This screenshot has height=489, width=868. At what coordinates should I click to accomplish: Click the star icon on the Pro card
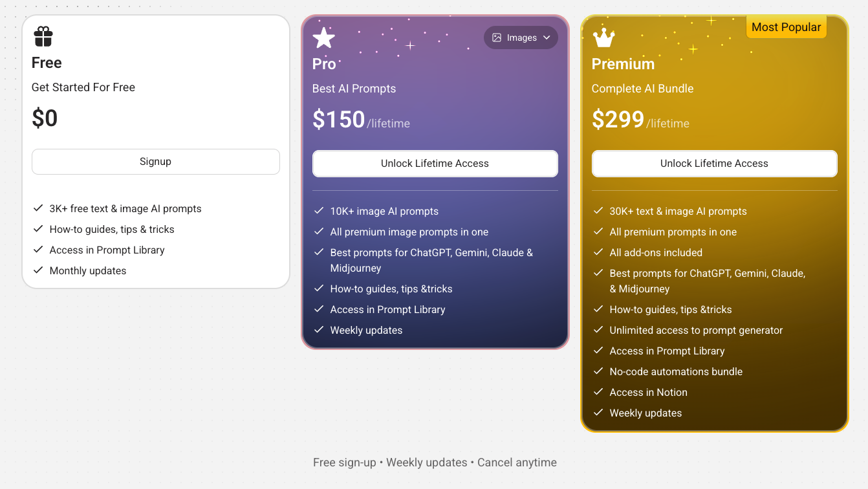click(x=323, y=38)
